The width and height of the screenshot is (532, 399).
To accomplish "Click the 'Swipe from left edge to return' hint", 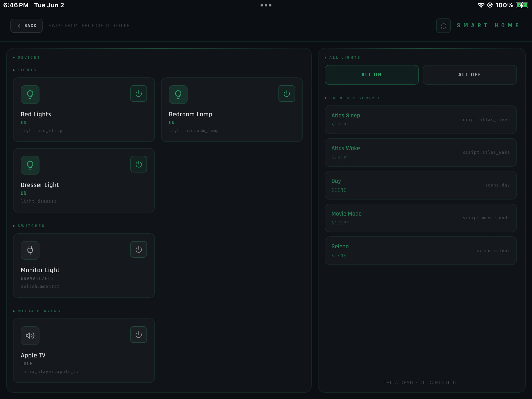I will coord(89,26).
